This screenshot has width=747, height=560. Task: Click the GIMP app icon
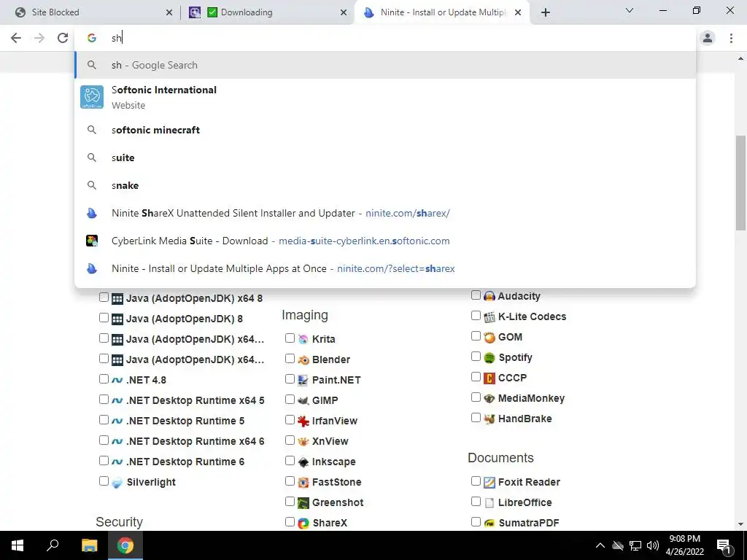[x=303, y=400]
